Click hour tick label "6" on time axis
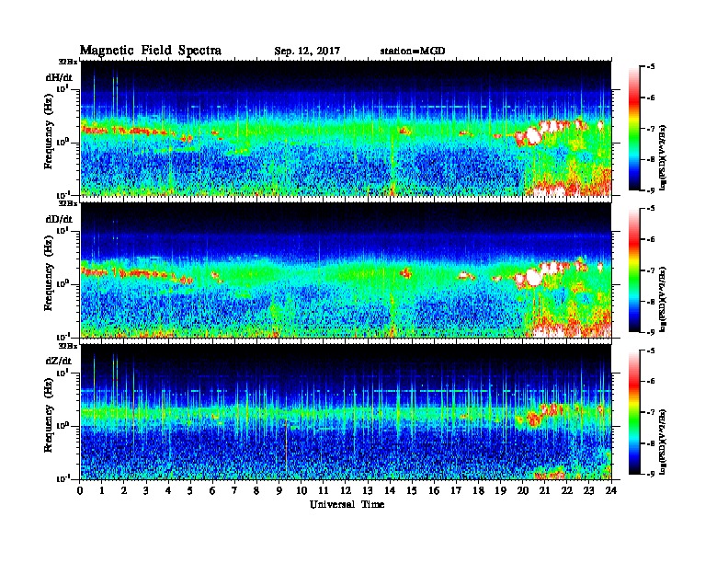This screenshot has height=563, width=728. tap(212, 490)
